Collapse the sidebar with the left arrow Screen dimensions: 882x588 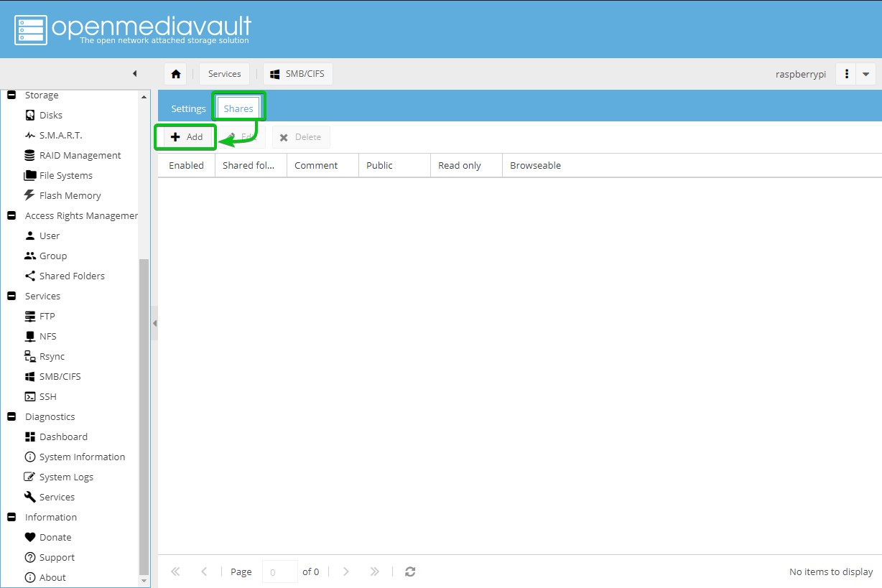point(135,73)
